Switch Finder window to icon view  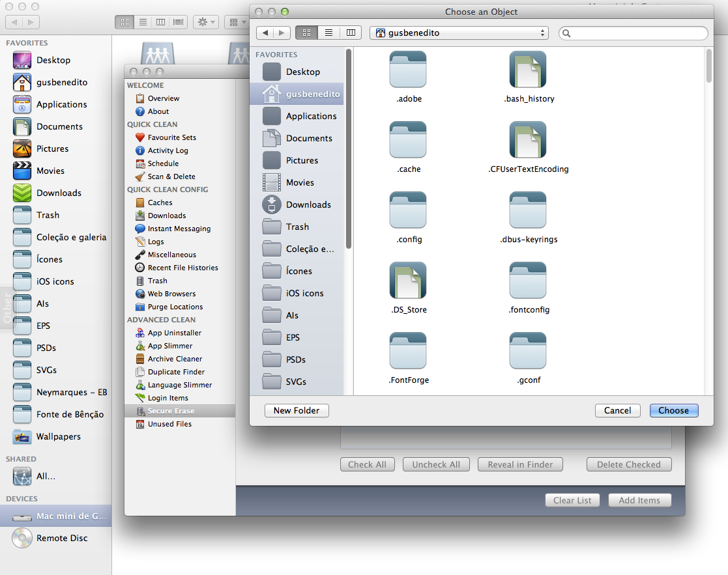[x=124, y=21]
